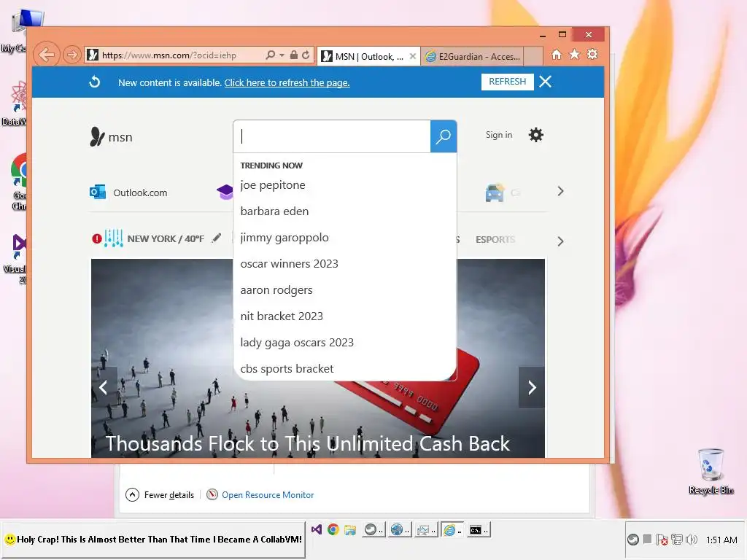Open Visual Studio from taskbar
The width and height of the screenshot is (747, 560).
click(317, 529)
